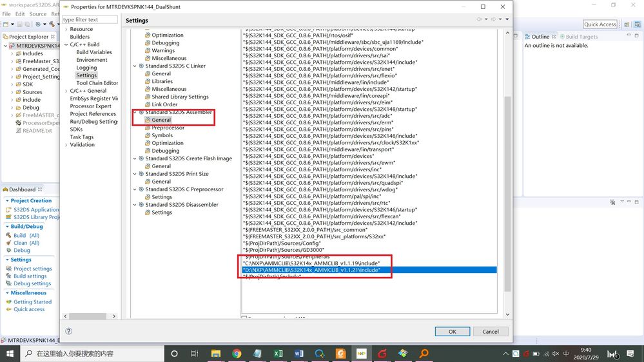Collapse Standard S32DS C Linker group

pos(135,66)
